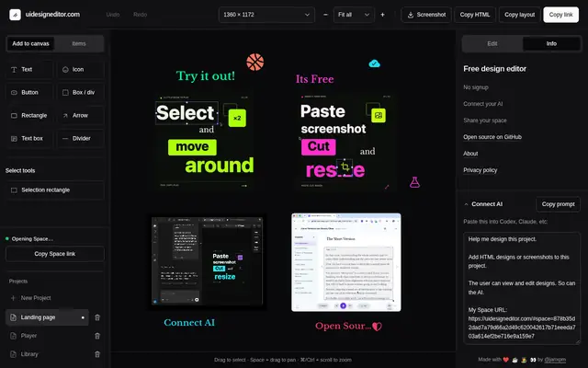Image resolution: width=588 pixels, height=368 pixels.
Task: Select the 'Try it out!' heading
Action: 206,75
